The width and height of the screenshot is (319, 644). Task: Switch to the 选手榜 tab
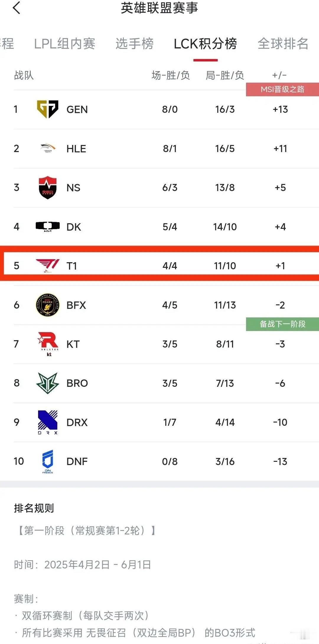(134, 44)
